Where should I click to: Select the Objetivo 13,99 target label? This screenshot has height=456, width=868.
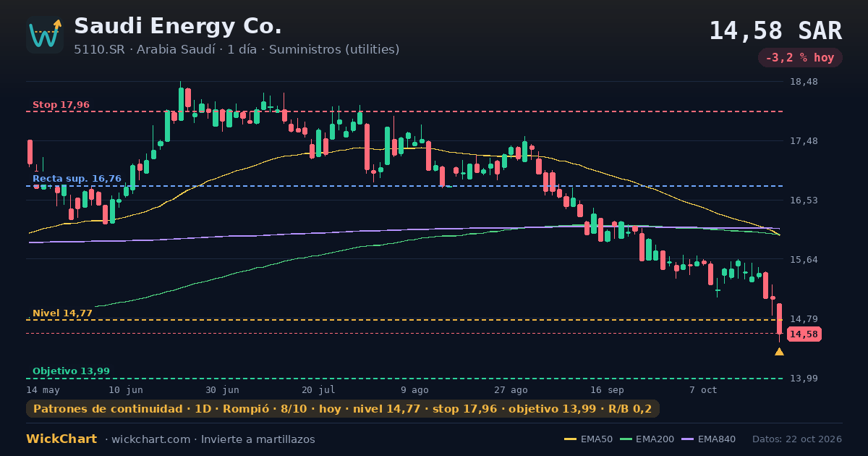[x=71, y=371]
